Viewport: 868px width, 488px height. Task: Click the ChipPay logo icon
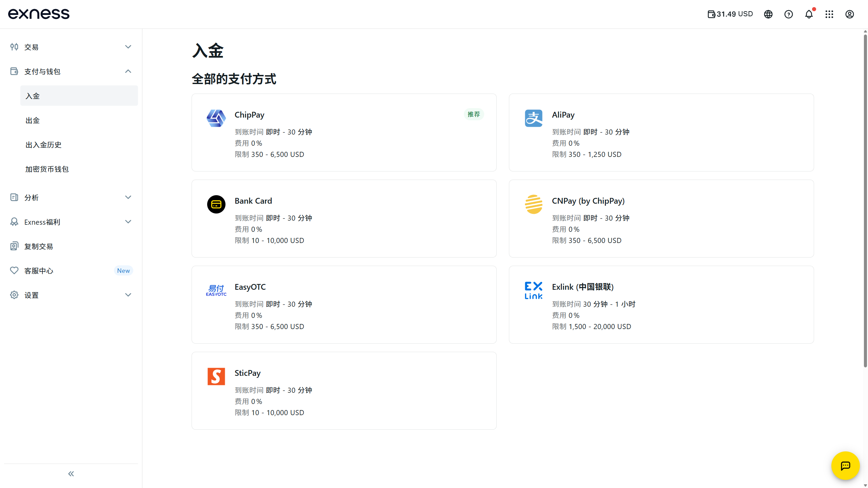[216, 118]
